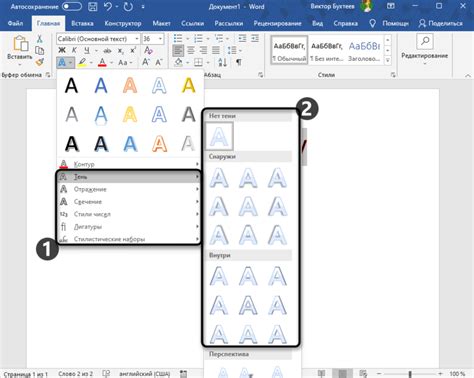Open the Редактирование search dropdown
The height and width of the screenshot is (378, 474).
424,49
